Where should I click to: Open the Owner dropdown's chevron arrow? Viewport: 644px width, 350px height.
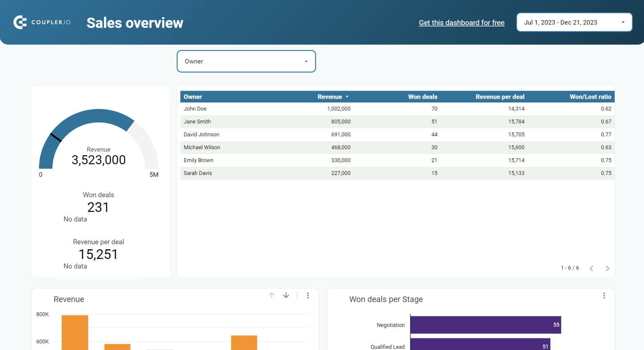(x=306, y=61)
